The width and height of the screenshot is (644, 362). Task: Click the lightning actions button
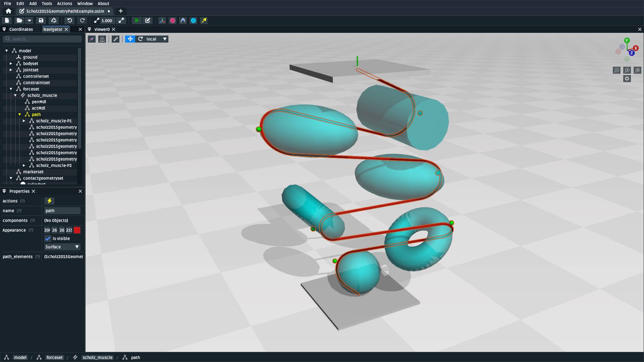coord(49,201)
